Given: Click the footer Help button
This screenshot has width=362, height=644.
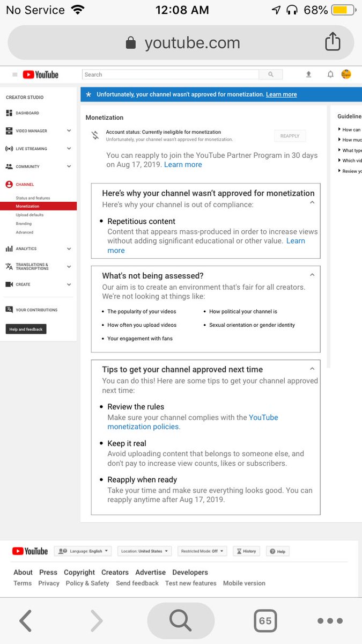Looking at the screenshot, I should pyautogui.click(x=278, y=551).
